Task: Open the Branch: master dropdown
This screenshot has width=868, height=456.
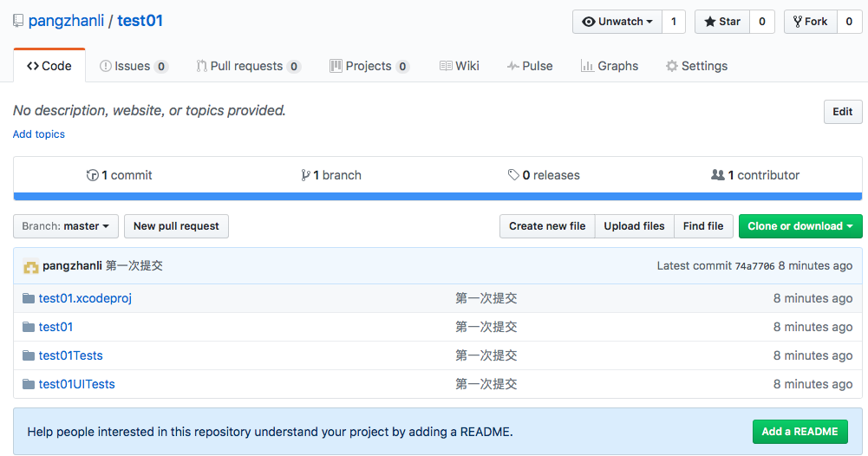Action: [x=66, y=226]
